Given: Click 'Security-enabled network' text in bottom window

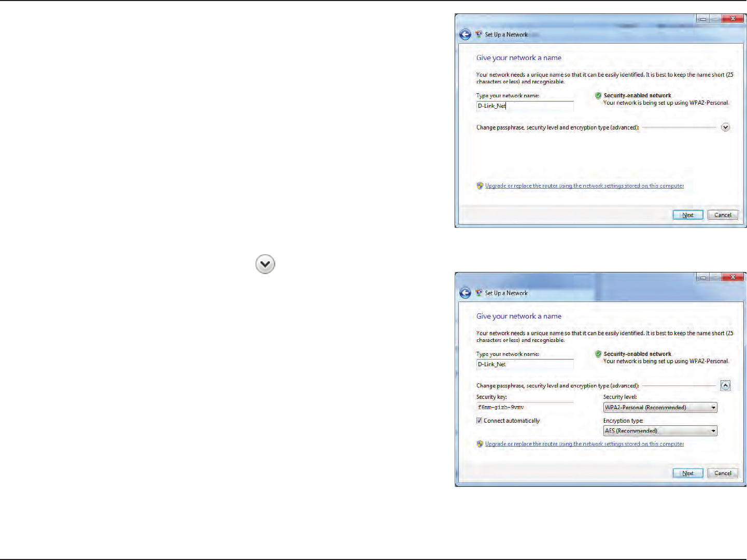Looking at the screenshot, I should coord(637,354).
